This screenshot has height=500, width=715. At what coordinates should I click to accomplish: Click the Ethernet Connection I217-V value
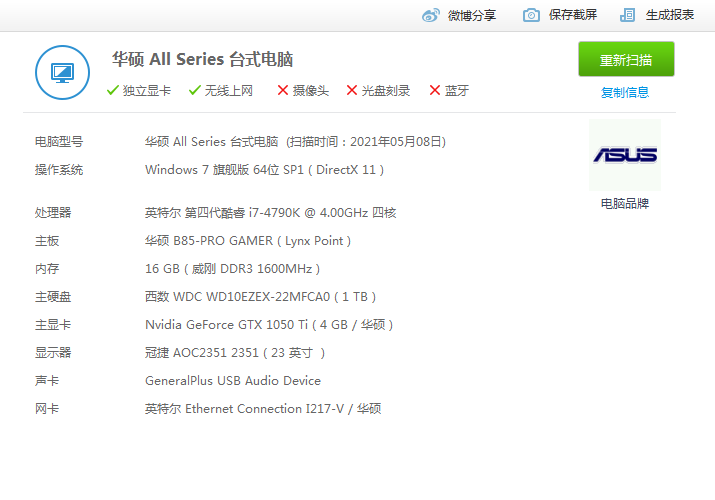pyautogui.click(x=263, y=409)
